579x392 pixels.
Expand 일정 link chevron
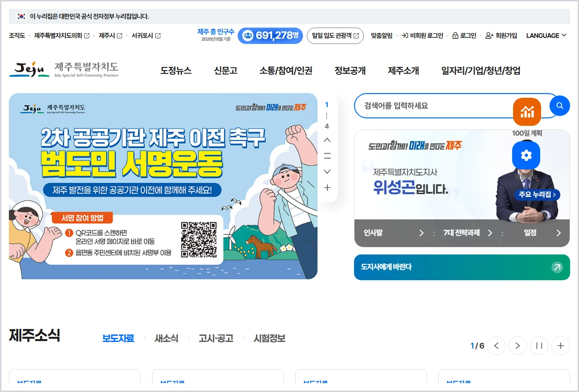click(558, 233)
